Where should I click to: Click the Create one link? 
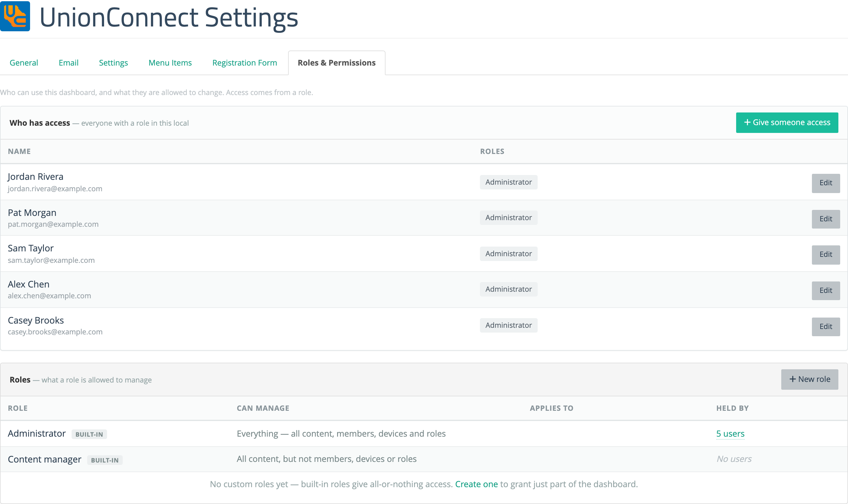[476, 484]
